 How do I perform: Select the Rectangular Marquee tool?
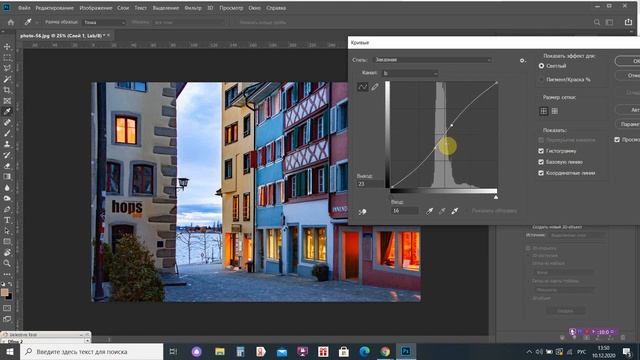coord(7,58)
